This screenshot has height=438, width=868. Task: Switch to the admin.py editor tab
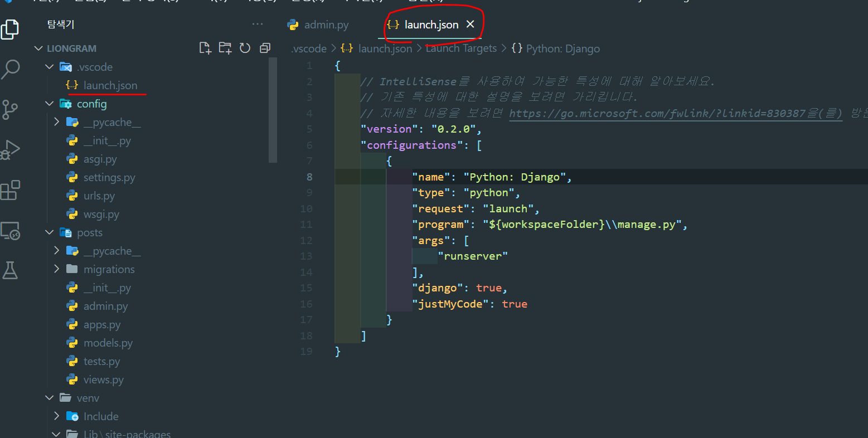point(318,25)
